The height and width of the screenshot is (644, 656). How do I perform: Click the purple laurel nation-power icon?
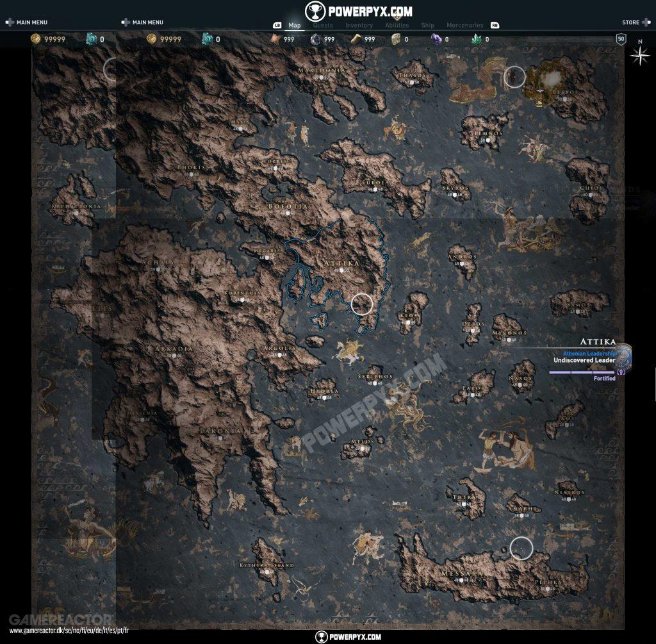click(621, 372)
